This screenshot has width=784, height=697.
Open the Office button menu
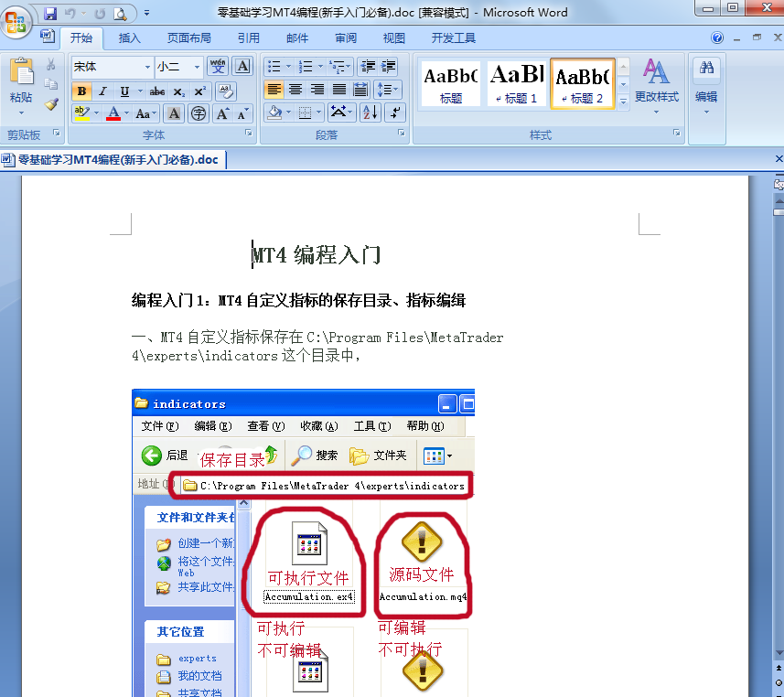pos(16,22)
